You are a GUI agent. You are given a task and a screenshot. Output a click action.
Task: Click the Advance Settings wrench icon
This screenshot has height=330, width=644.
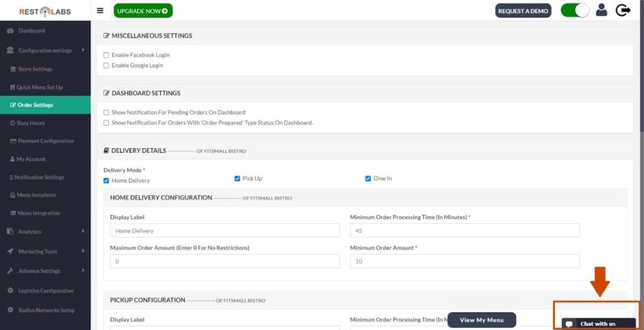point(10,271)
